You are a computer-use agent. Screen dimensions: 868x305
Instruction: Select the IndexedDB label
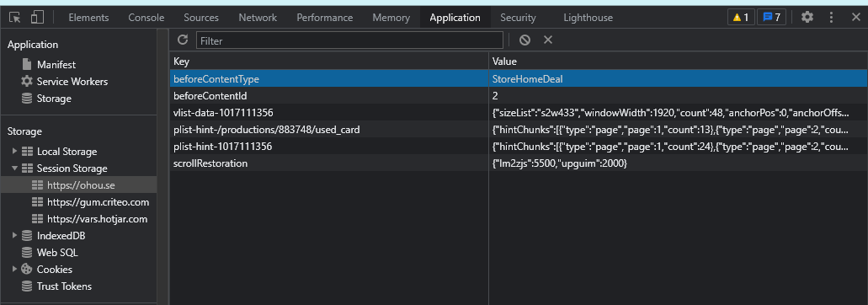pyautogui.click(x=61, y=236)
